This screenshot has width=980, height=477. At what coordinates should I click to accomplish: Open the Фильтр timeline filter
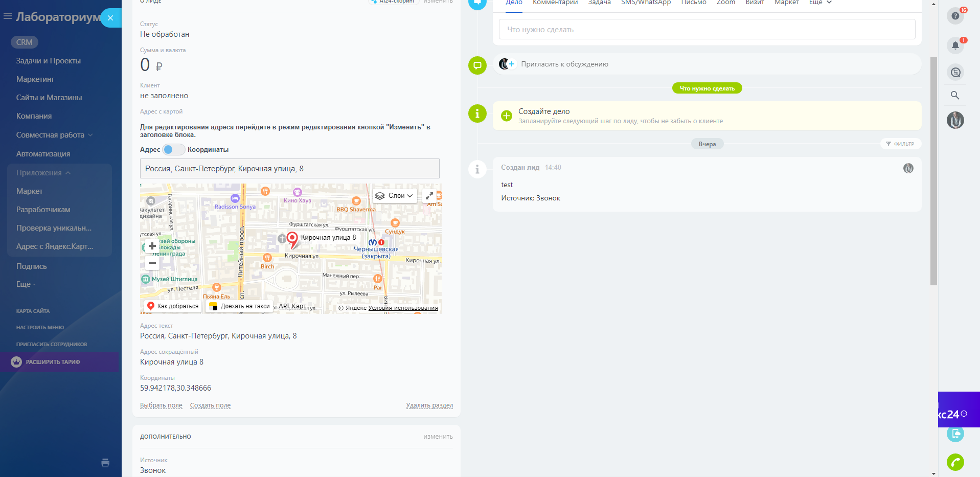tap(900, 144)
